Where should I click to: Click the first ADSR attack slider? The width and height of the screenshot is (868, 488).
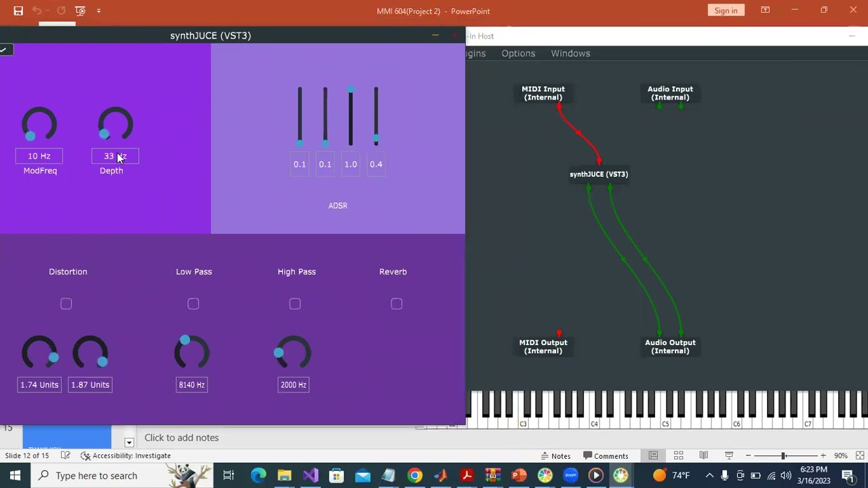click(x=300, y=116)
